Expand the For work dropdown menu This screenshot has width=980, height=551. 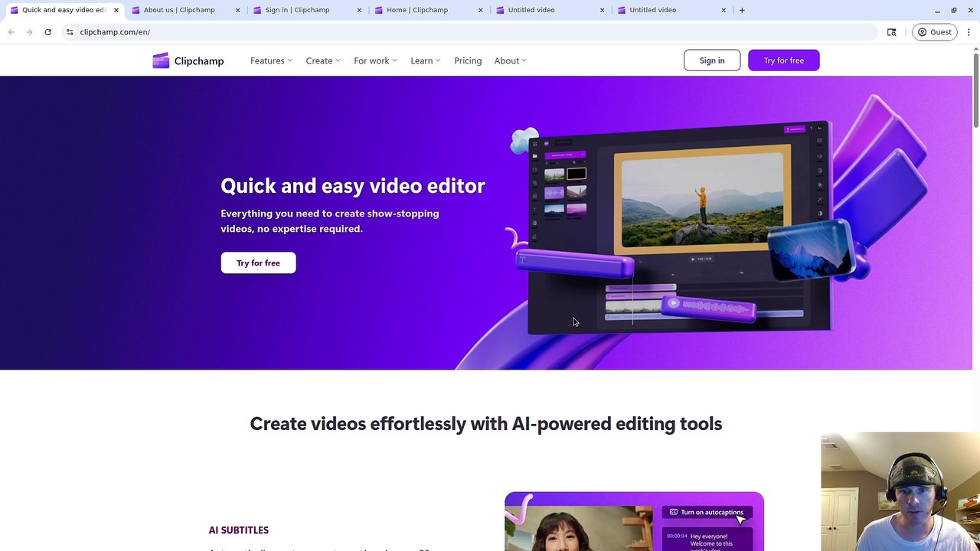(375, 60)
